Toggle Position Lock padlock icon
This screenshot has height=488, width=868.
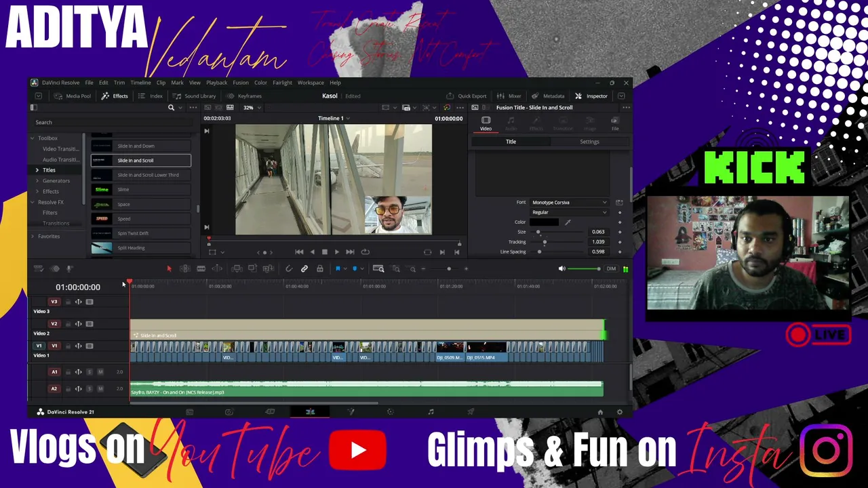point(320,269)
